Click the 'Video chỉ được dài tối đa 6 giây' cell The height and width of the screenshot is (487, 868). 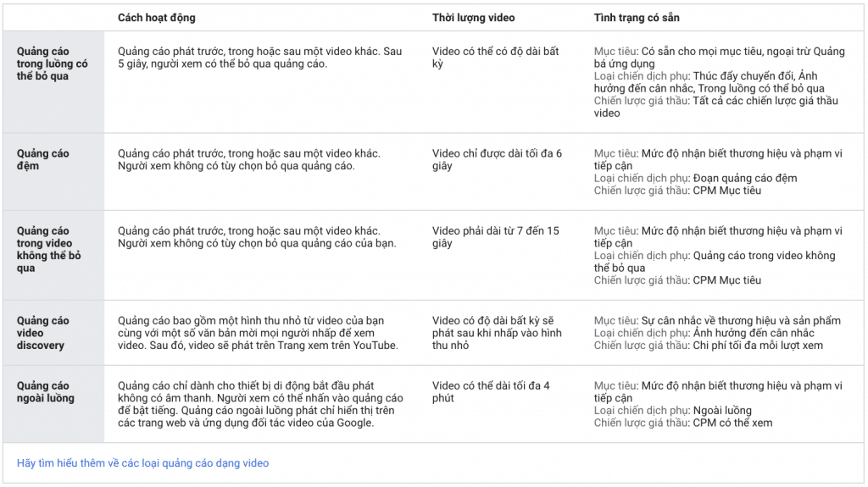click(x=497, y=159)
